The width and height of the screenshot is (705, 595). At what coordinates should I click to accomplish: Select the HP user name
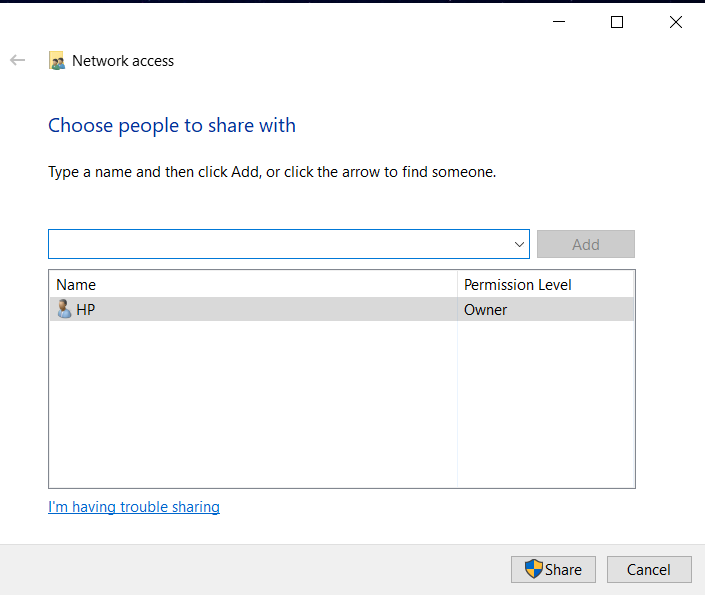(85, 310)
